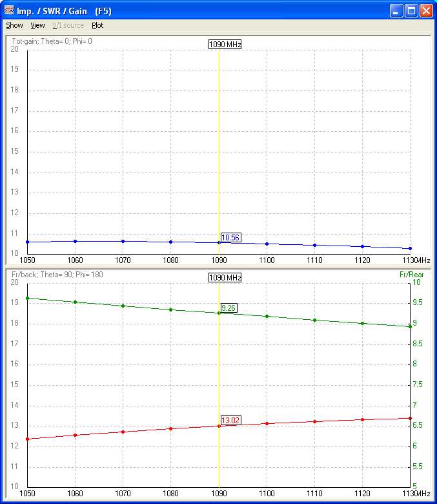Click the blue gain data point at 1060 MHz
The height and width of the screenshot is (504, 437).
pyautogui.click(x=76, y=241)
